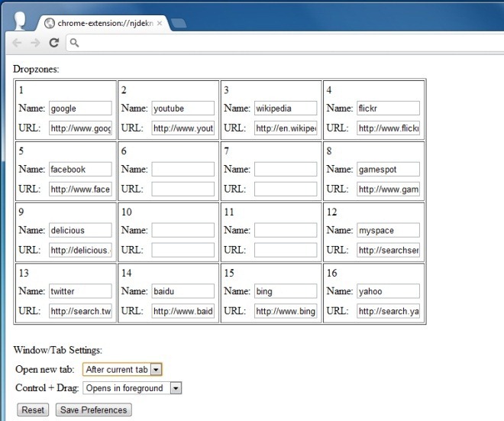Click the 'Control + Drag:' label
The image size is (504, 421).
tap(47, 388)
